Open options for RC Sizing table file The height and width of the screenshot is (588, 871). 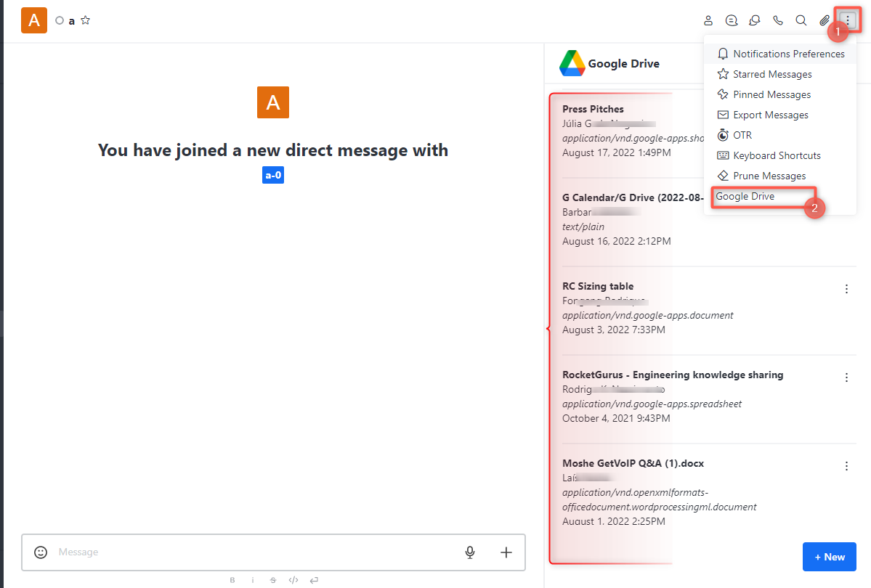coord(846,289)
